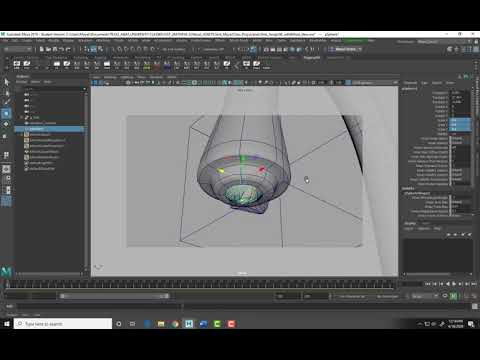Click first shelf button on the left
Viewport: 480px width, 360px height.
pos(17,64)
